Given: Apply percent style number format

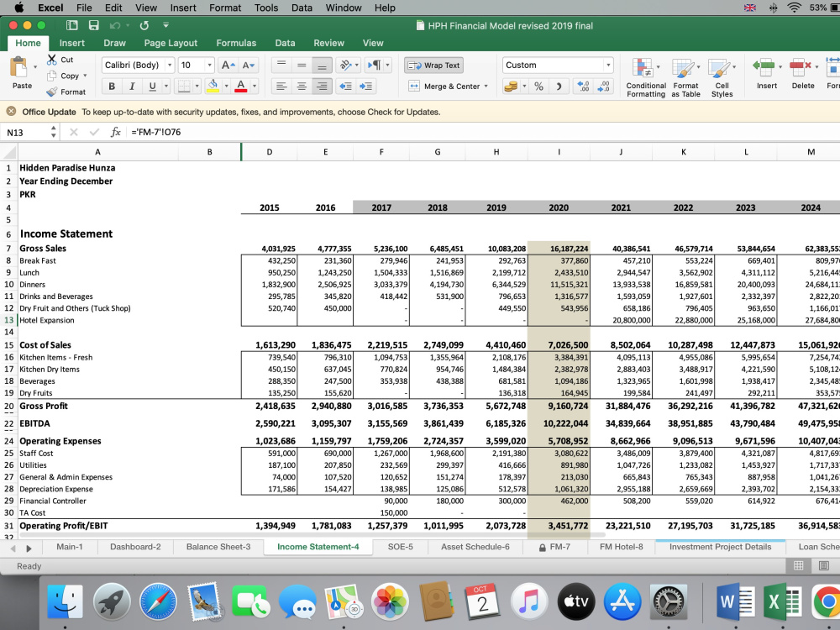Looking at the screenshot, I should (538, 87).
